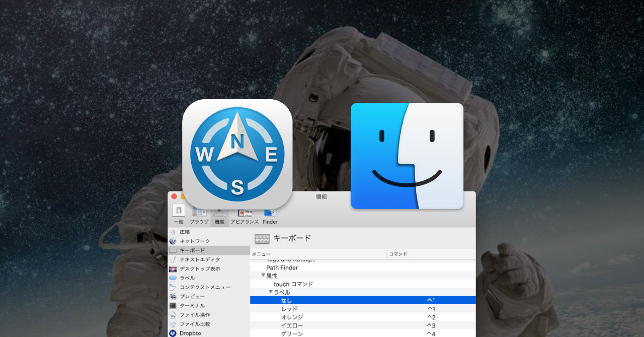The height and width of the screenshot is (337, 644).
Task: Open the ラベル sidebar section
Action: point(187,278)
